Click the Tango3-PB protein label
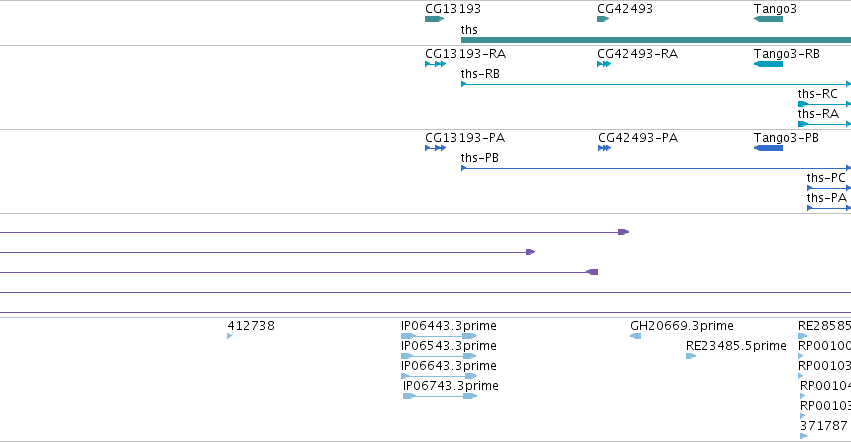The width and height of the screenshot is (851, 442). pyautogui.click(x=786, y=138)
